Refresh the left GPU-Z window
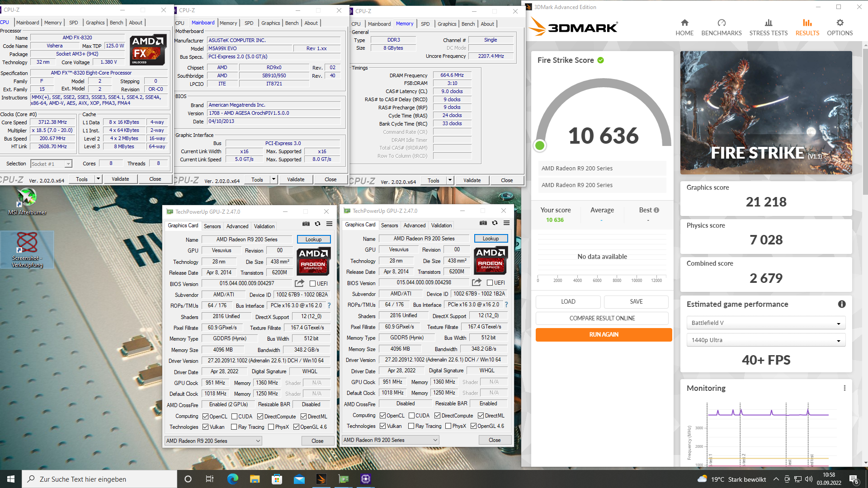 [x=318, y=224]
